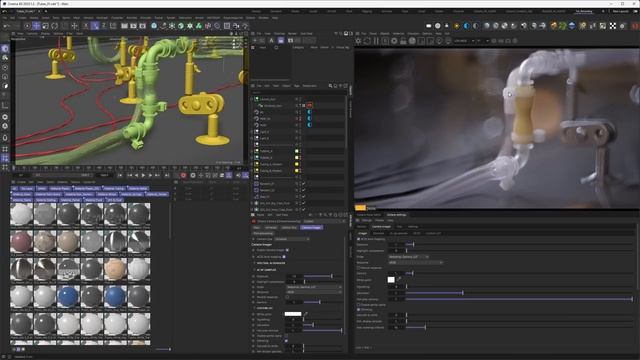Open the Select menu in main menu bar
This screenshot has width=640, height=360.
(46, 18)
